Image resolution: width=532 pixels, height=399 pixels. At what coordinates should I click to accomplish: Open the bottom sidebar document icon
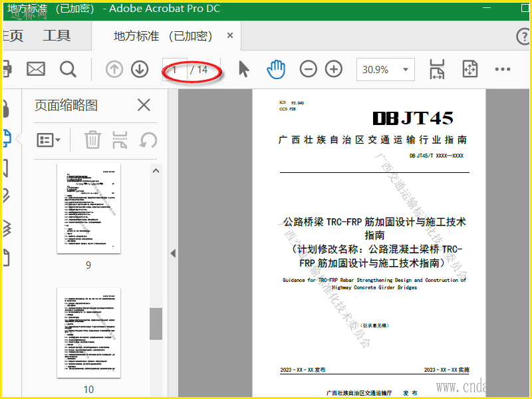click(7, 258)
